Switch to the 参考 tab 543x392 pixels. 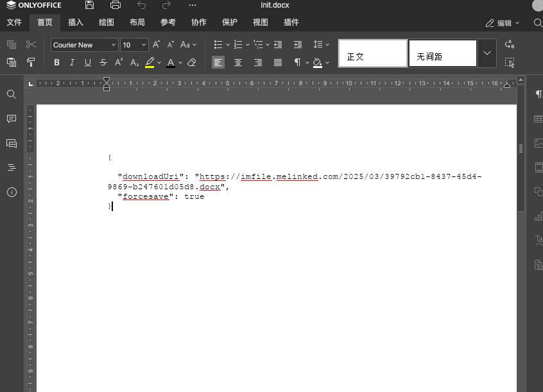168,22
